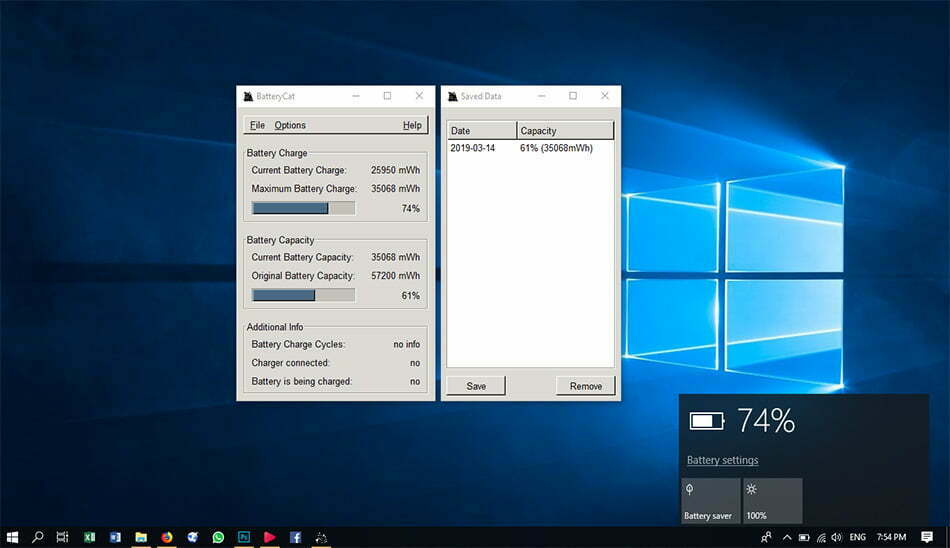This screenshot has width=950, height=548.
Task: Open the File menu in BatteryCat
Action: (x=257, y=125)
